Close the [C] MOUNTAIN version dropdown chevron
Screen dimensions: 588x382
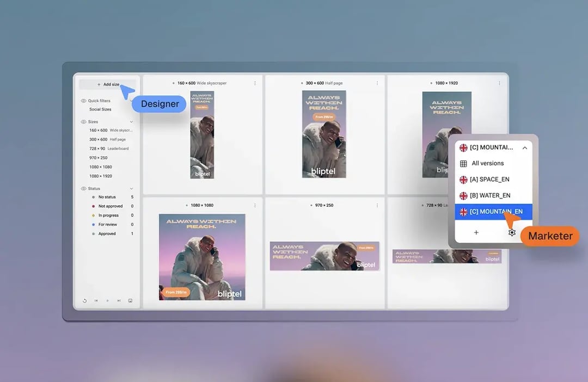[524, 147]
